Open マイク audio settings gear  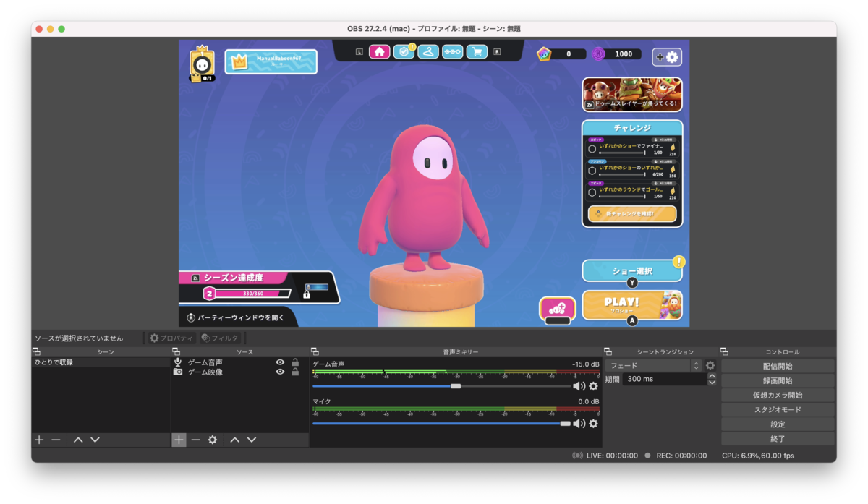(594, 423)
